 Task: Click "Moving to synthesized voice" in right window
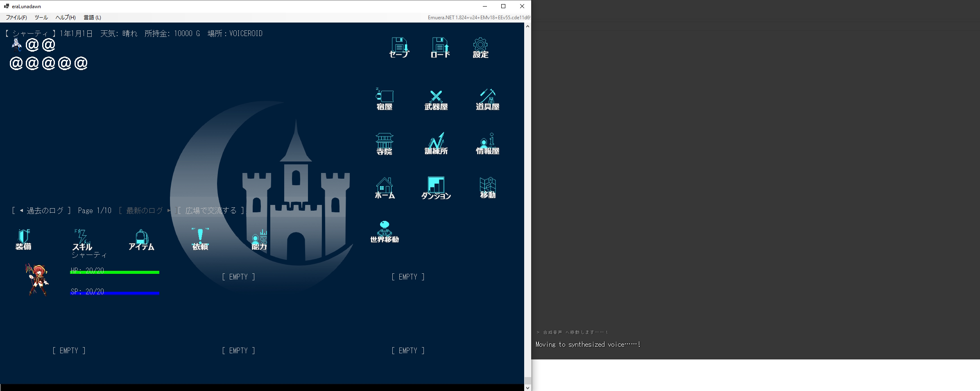(588, 345)
